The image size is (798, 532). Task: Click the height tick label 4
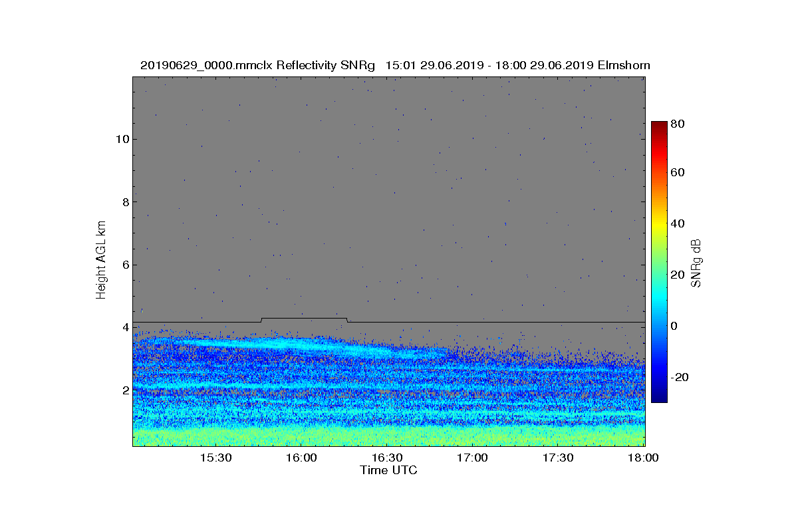(124, 327)
